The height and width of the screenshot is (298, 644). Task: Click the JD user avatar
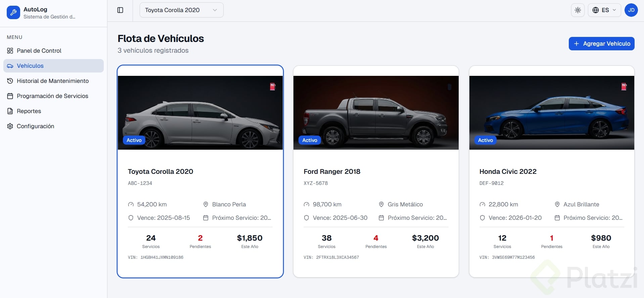pos(631,10)
